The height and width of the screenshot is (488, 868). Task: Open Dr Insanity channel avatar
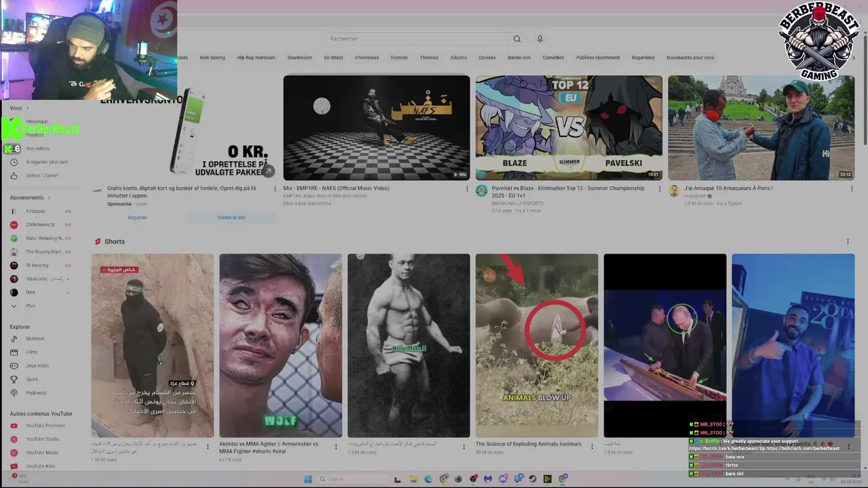tap(14, 266)
